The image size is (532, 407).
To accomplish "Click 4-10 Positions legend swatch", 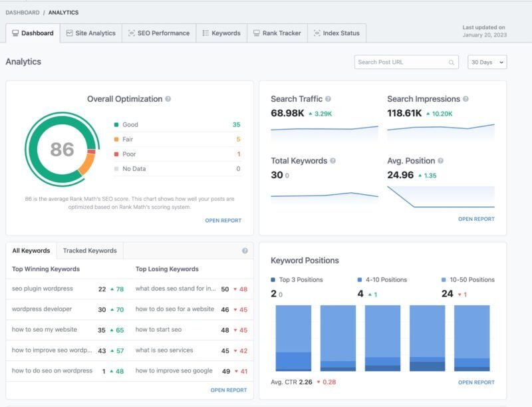I will coord(360,280).
